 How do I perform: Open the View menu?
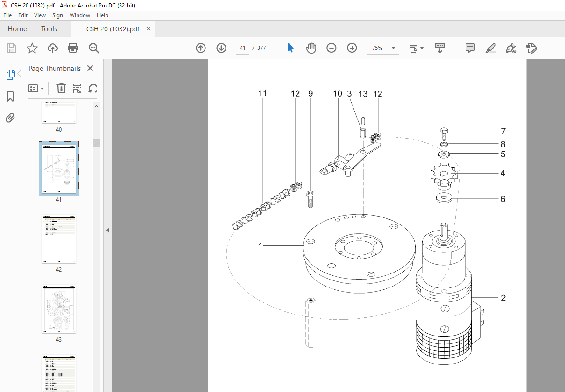[x=40, y=15]
